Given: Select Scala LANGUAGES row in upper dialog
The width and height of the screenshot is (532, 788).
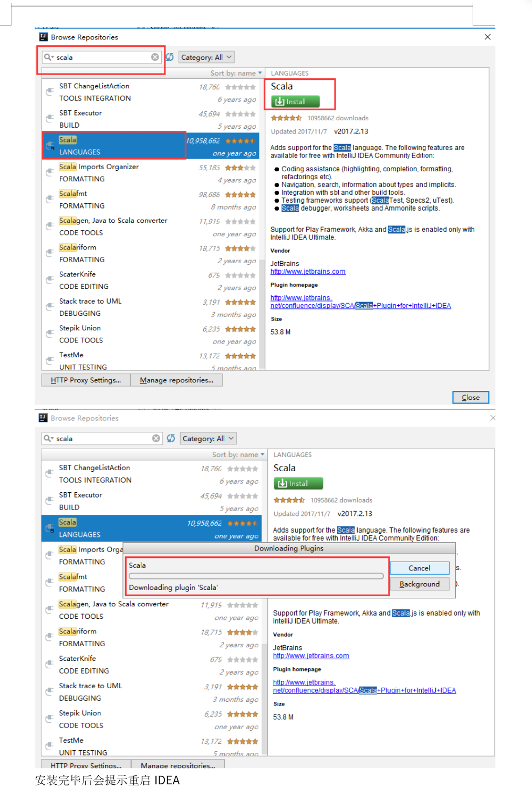Looking at the screenshot, I should [151, 146].
